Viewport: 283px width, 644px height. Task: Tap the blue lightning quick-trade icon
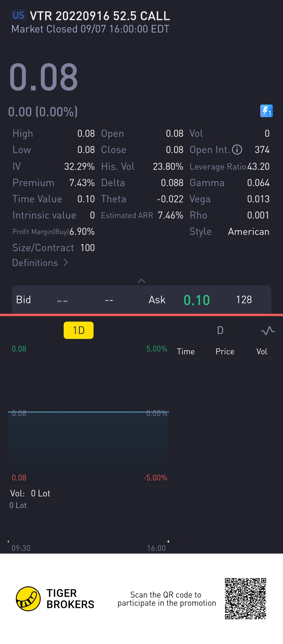pyautogui.click(x=266, y=111)
